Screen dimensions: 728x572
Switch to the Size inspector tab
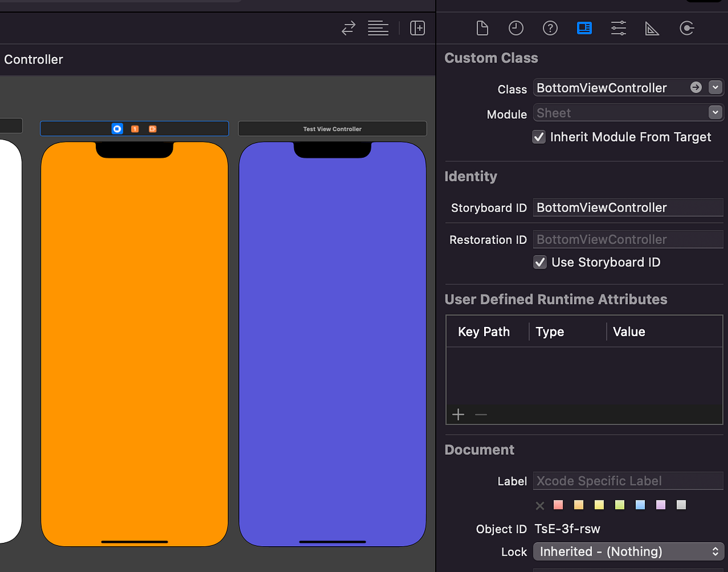point(652,28)
